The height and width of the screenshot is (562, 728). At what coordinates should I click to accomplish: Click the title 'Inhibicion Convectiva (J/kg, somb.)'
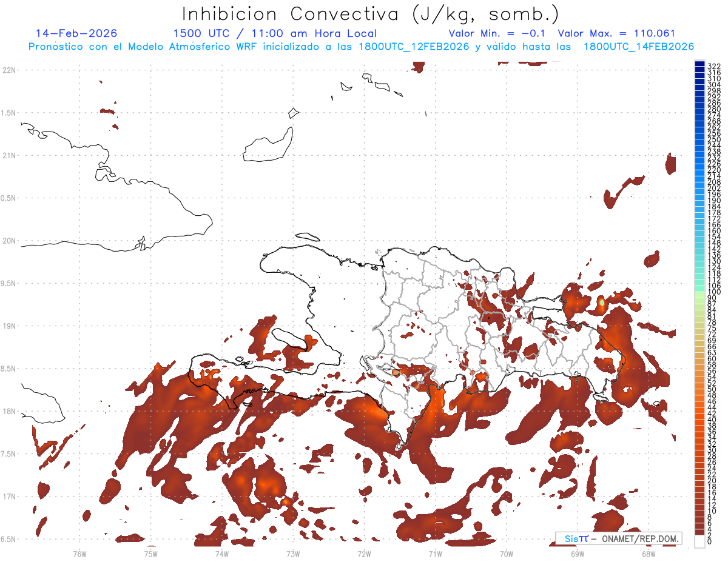[371, 13]
